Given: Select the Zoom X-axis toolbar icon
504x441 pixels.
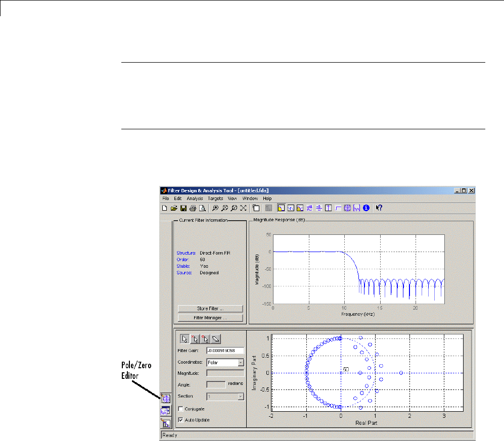Looking at the screenshot, I should click(x=224, y=208).
